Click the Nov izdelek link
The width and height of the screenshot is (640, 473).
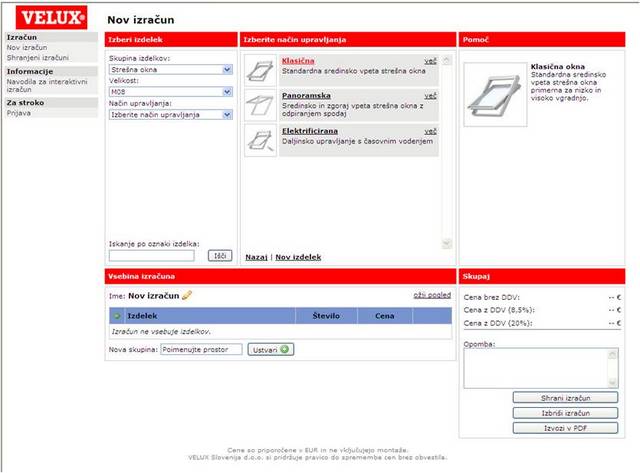(298, 257)
